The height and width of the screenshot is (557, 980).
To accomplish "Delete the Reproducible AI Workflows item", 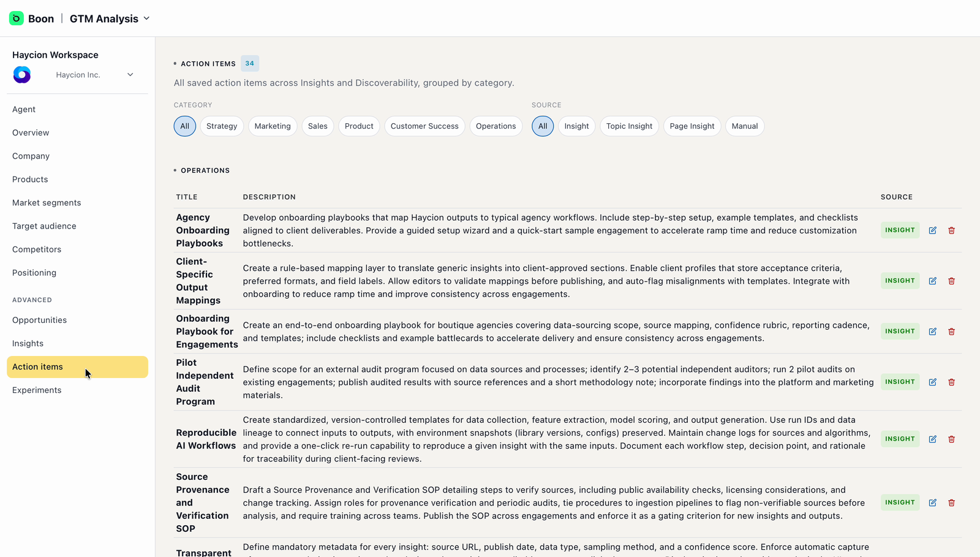I will [951, 439].
